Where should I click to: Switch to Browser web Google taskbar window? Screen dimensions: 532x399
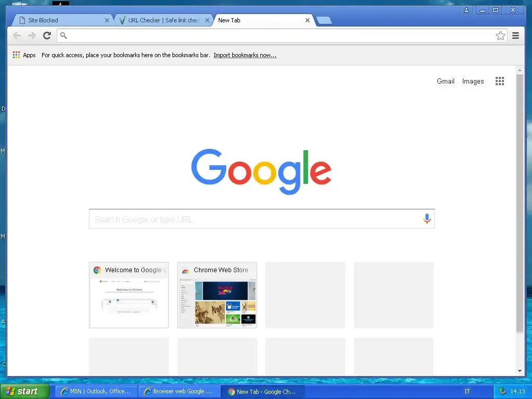(179, 392)
